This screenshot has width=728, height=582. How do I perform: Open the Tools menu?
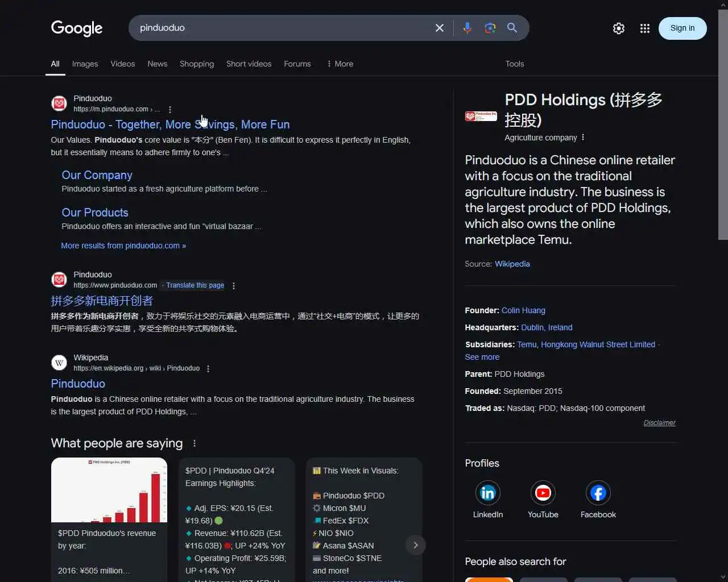(x=515, y=64)
